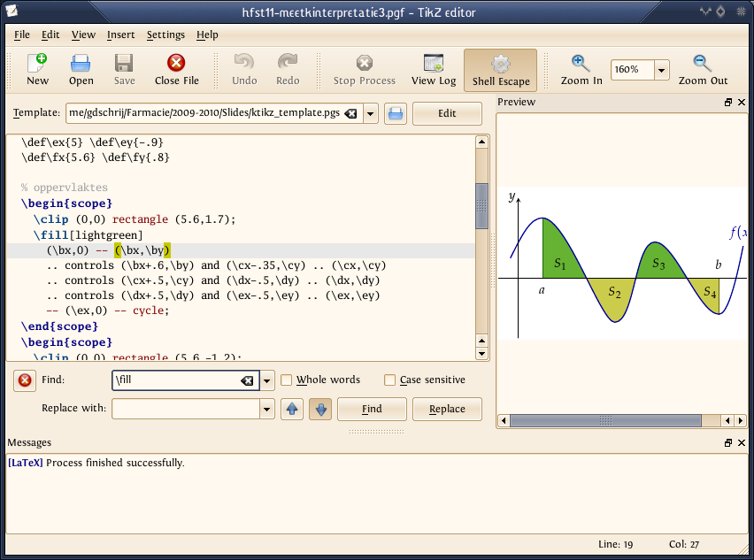Expand the Replace with history dropdown
Viewport: 754px width, 560px height.
coord(266,409)
